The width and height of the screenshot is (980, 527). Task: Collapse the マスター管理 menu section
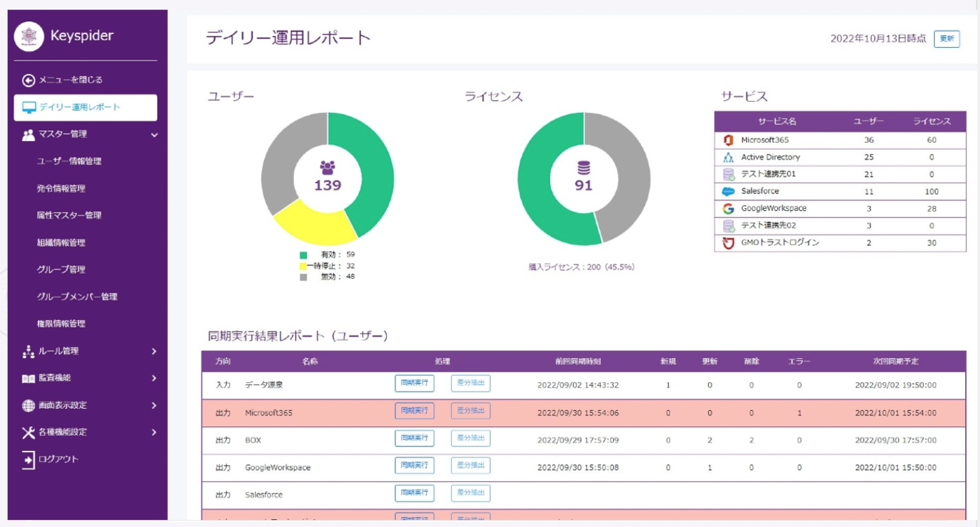(154, 135)
